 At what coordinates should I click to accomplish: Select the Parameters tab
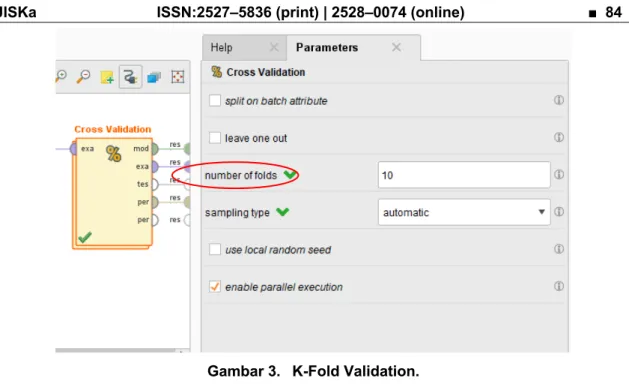click(x=353, y=48)
